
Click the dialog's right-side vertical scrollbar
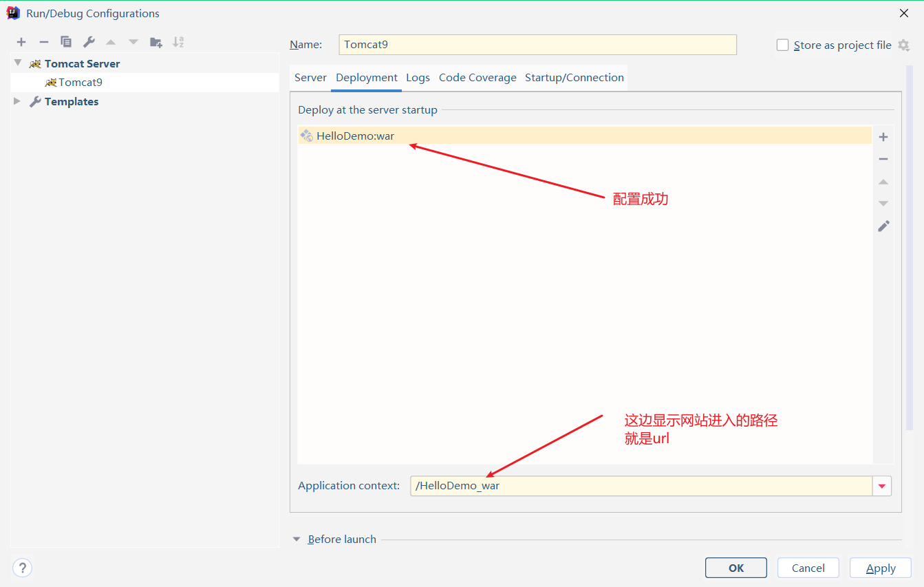pos(910,248)
